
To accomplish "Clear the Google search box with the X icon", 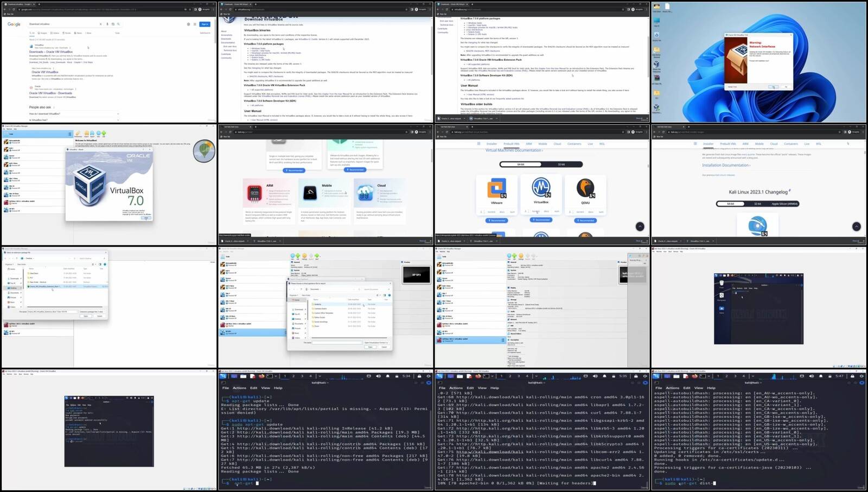I will point(100,24).
